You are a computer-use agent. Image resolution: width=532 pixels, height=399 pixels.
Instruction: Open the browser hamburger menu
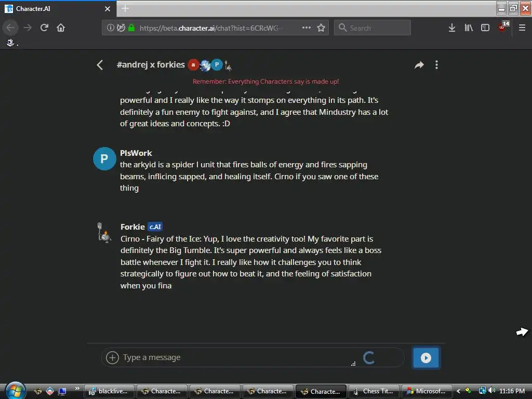point(522,28)
